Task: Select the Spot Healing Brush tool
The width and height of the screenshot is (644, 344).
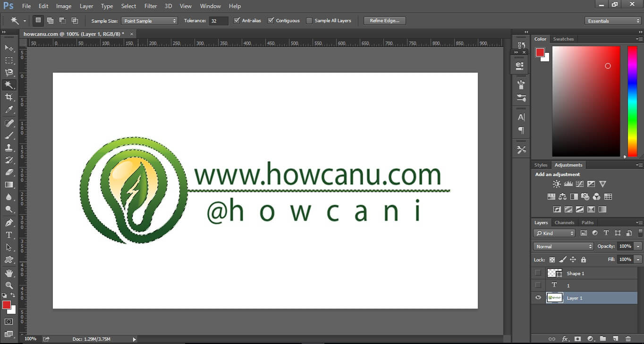Action: click(9, 123)
